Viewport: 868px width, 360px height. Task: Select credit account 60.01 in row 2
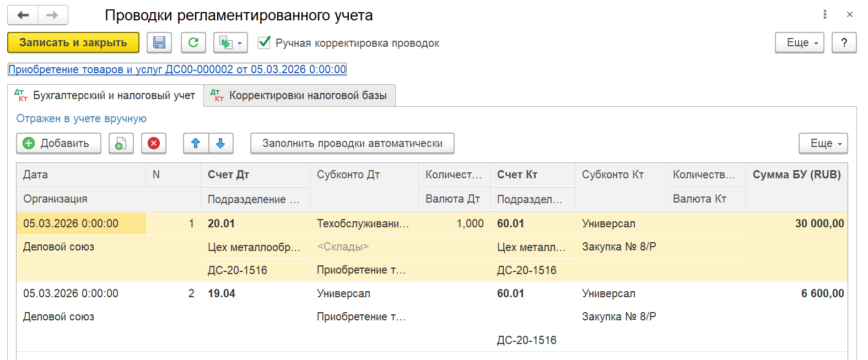(532, 293)
